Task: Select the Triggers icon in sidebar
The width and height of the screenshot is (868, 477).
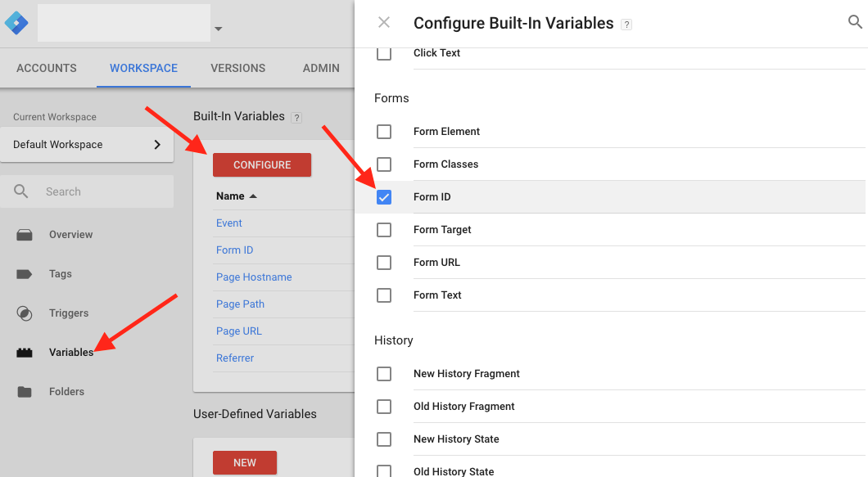Action: [x=25, y=313]
